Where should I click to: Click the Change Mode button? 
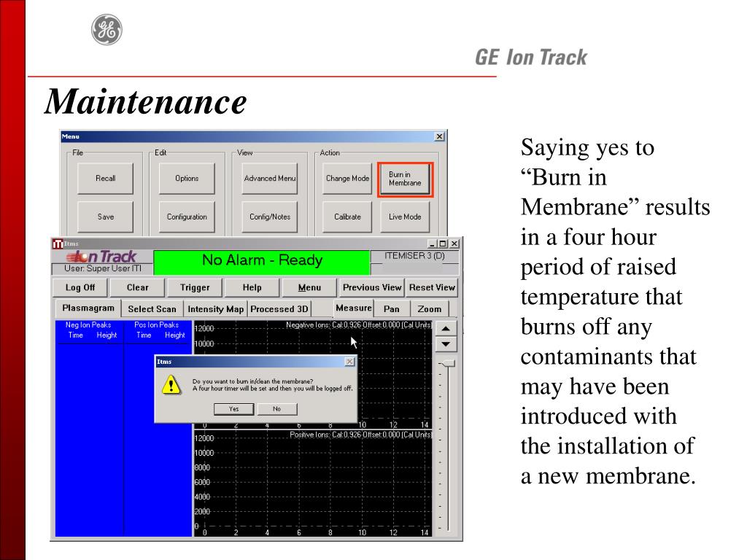point(347,179)
